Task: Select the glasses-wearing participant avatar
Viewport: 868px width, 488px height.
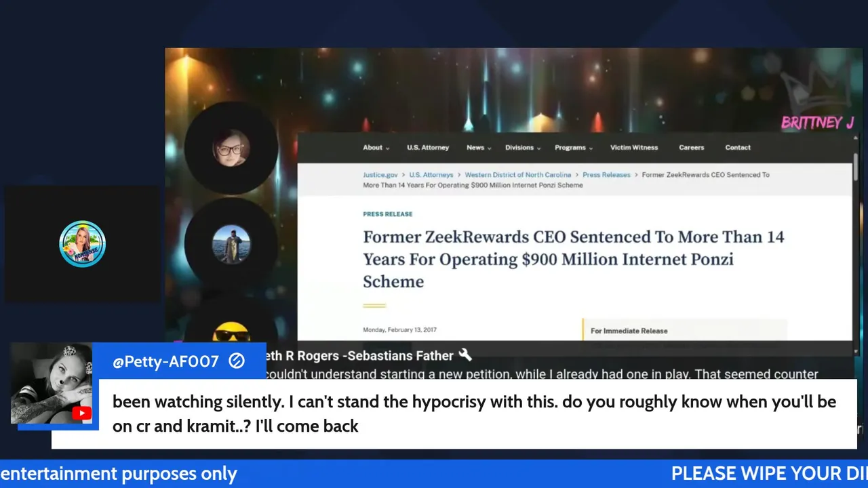Action: pyautogui.click(x=231, y=148)
